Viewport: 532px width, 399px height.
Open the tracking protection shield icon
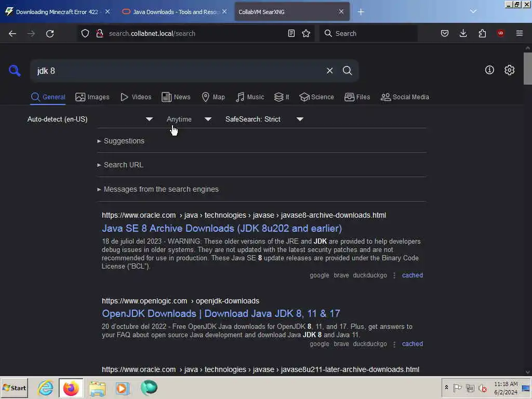[x=85, y=33]
